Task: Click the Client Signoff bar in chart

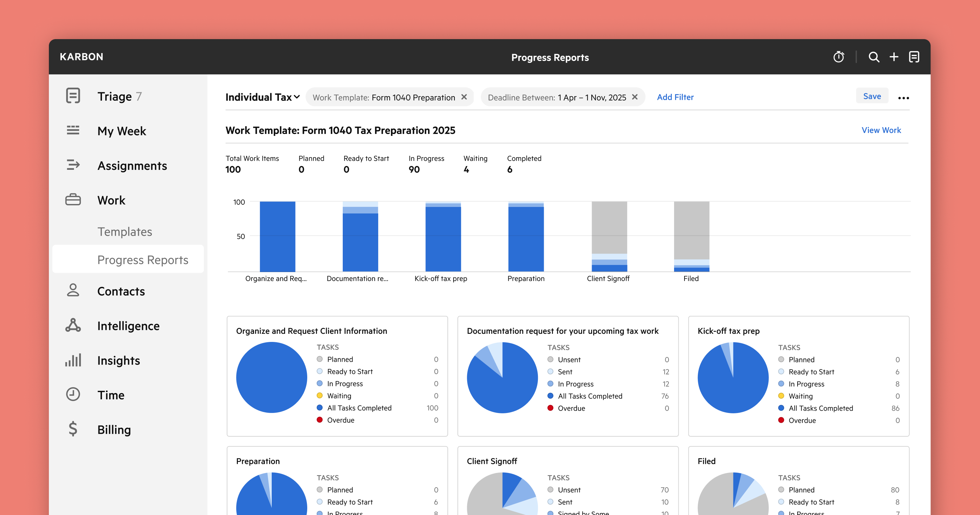Action: coord(609,236)
